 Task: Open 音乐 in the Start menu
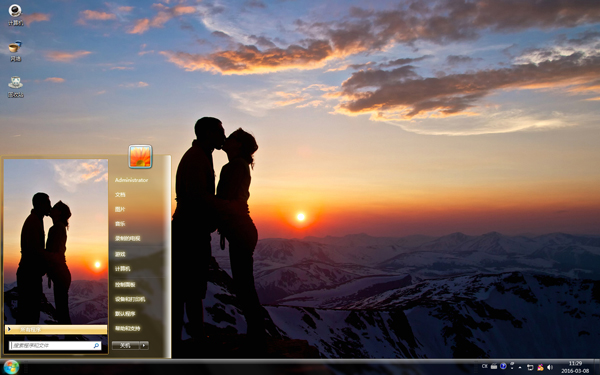click(x=120, y=224)
